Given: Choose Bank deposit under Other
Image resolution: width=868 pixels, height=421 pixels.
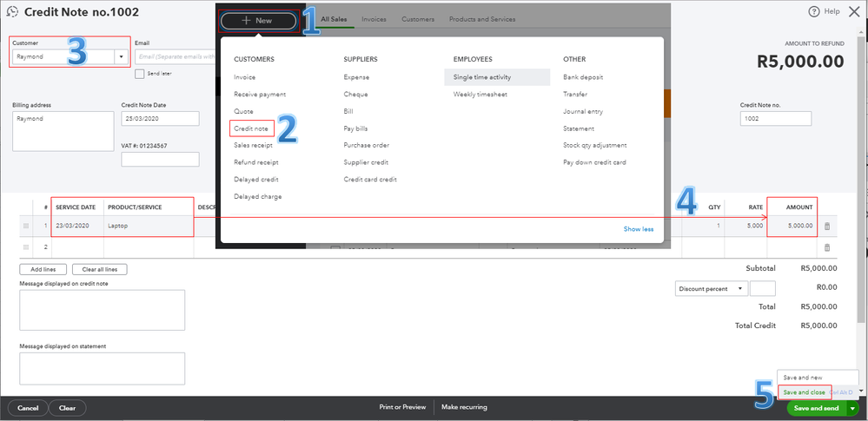Looking at the screenshot, I should click(583, 77).
